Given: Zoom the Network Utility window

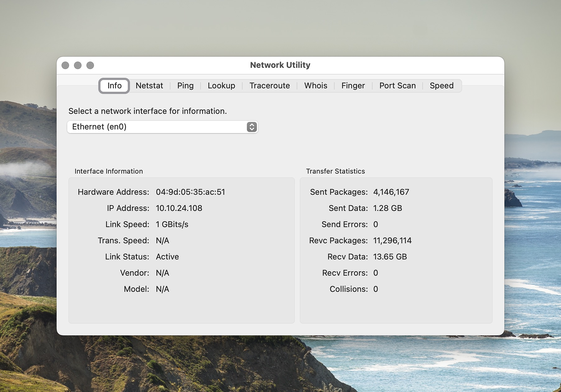Looking at the screenshot, I should 90,65.
